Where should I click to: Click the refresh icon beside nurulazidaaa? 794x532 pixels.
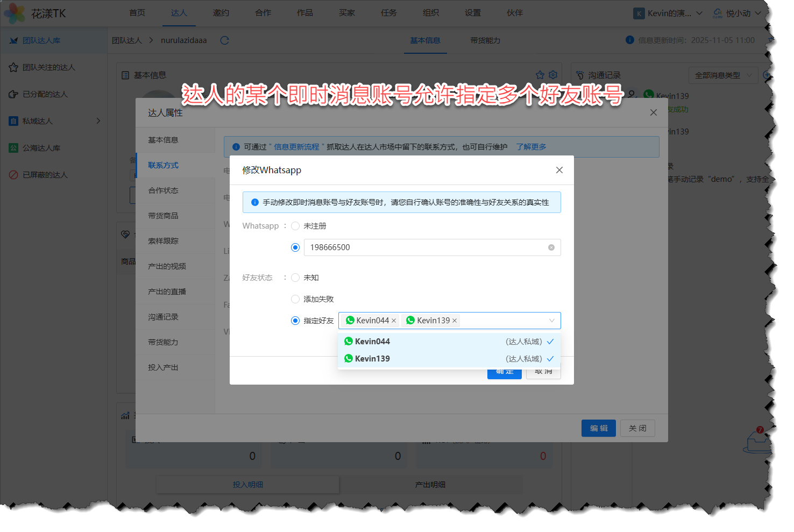click(x=225, y=40)
